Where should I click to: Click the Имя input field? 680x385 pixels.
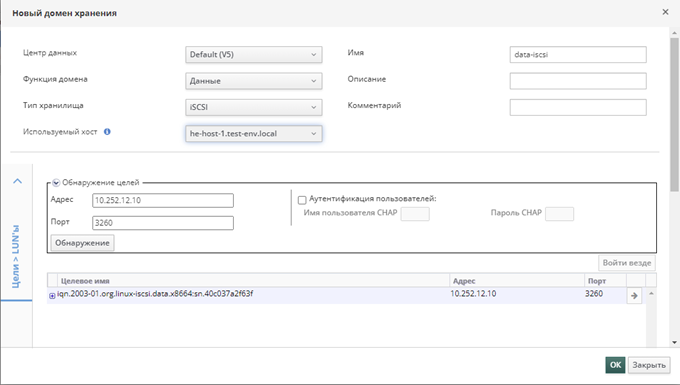coord(578,55)
